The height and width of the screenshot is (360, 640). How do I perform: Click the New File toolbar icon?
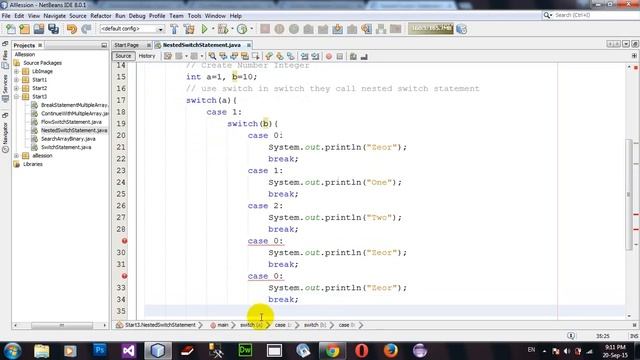pos(11,29)
